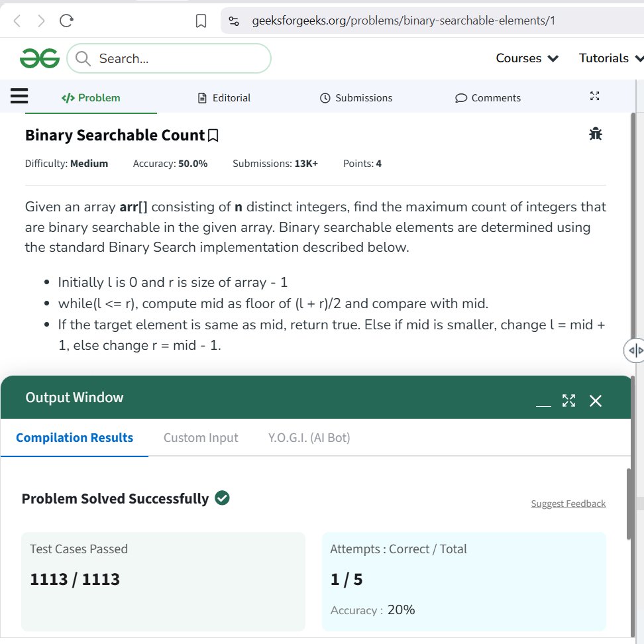
Task: Select the Compilation Results tab
Action: (74, 438)
